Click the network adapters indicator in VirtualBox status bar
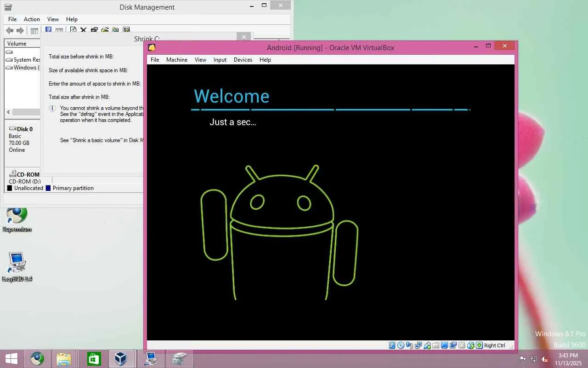Viewport: 588px width, 368px height. click(x=418, y=345)
